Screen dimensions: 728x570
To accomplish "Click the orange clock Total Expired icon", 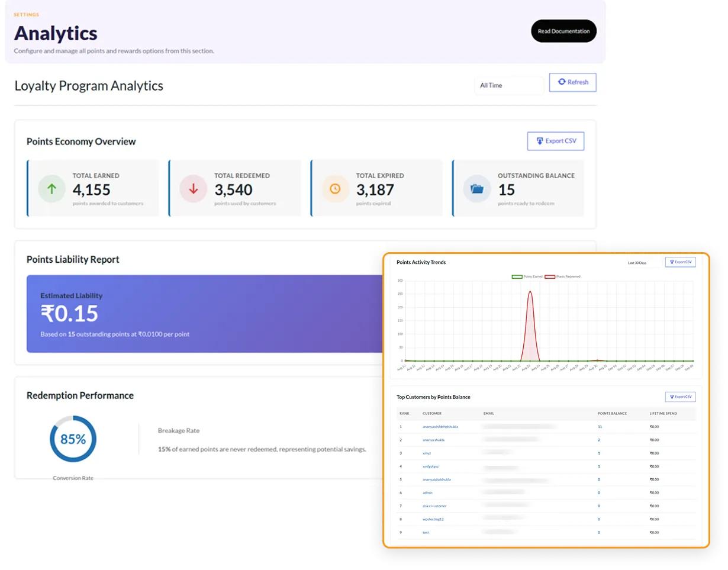I will [x=335, y=189].
